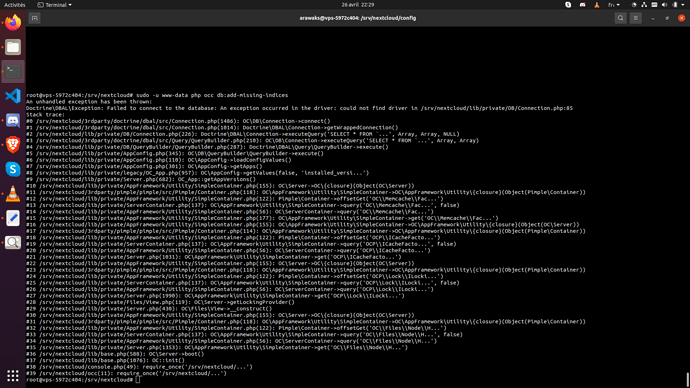Viewport: 690px width, 388px height.
Task: Open the Files manager in dock
Action: [13, 47]
